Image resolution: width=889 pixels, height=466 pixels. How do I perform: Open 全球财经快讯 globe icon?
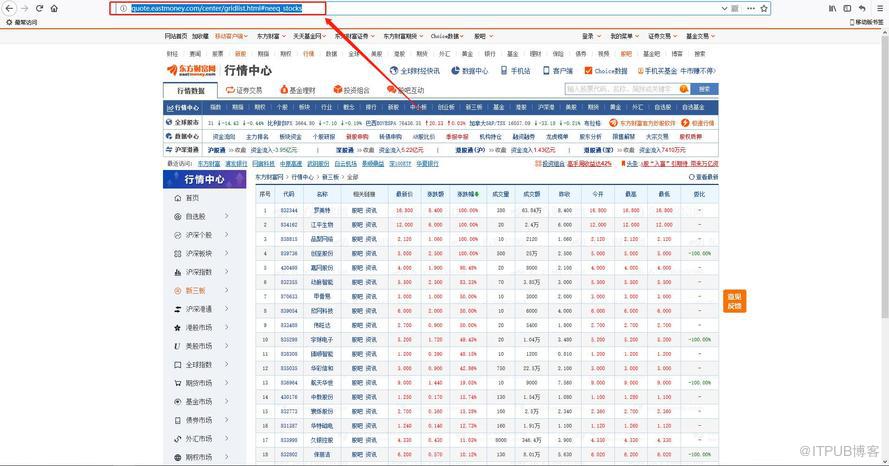click(x=394, y=71)
